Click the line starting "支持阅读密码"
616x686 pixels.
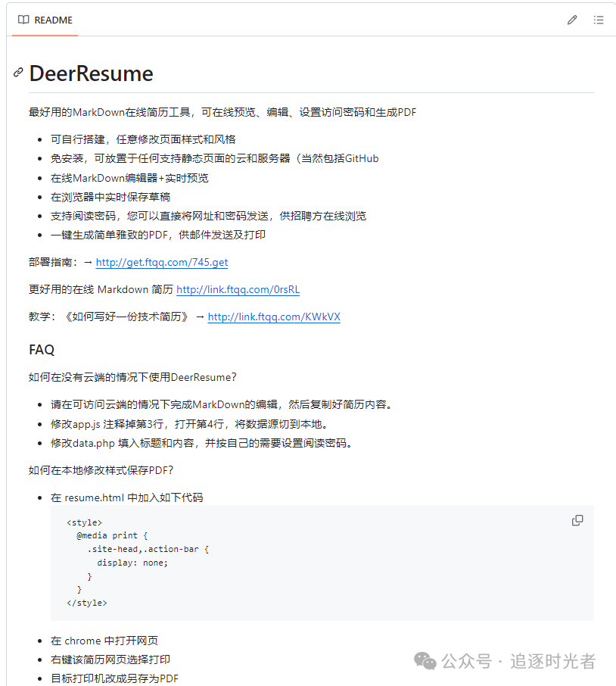[208, 216]
